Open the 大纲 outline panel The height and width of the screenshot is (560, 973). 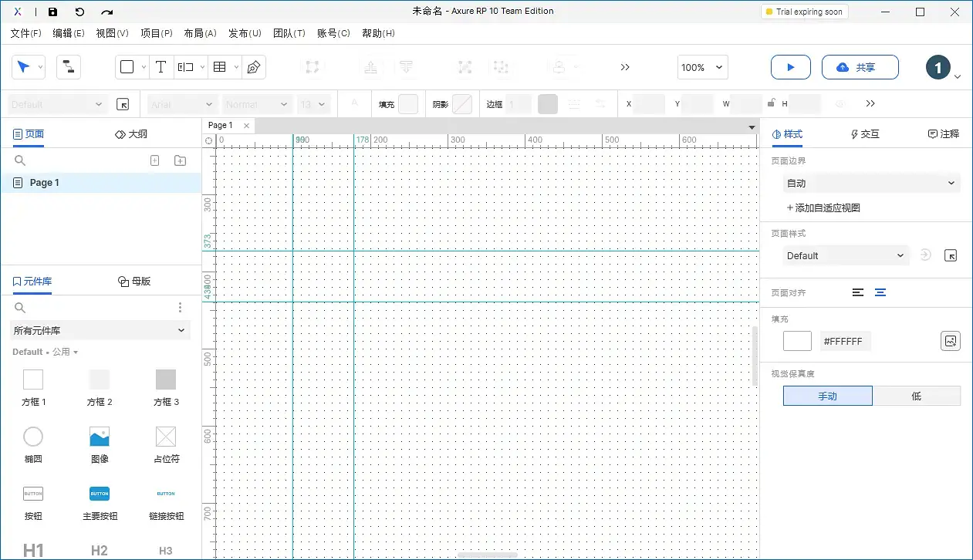click(x=132, y=133)
